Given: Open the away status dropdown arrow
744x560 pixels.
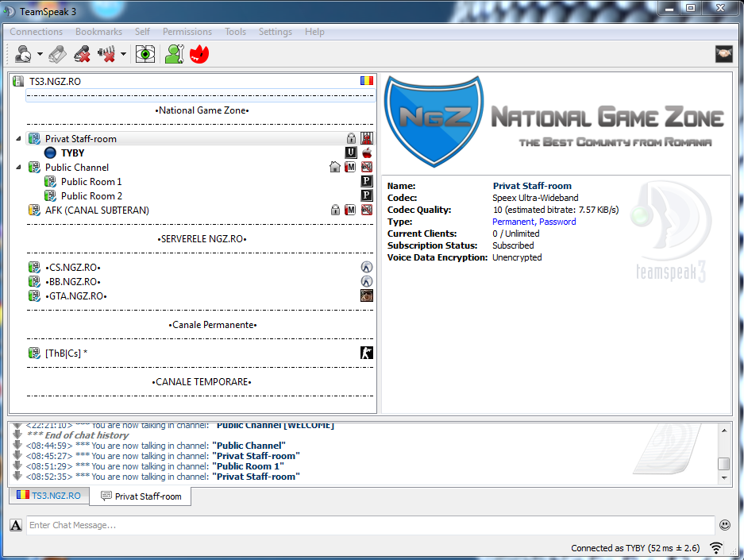Looking at the screenshot, I should tap(40, 55).
